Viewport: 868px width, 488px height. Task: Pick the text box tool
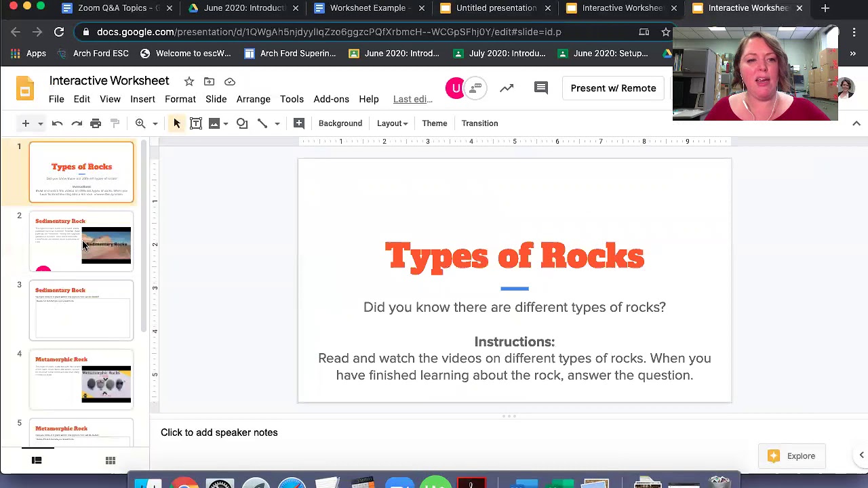coord(196,123)
